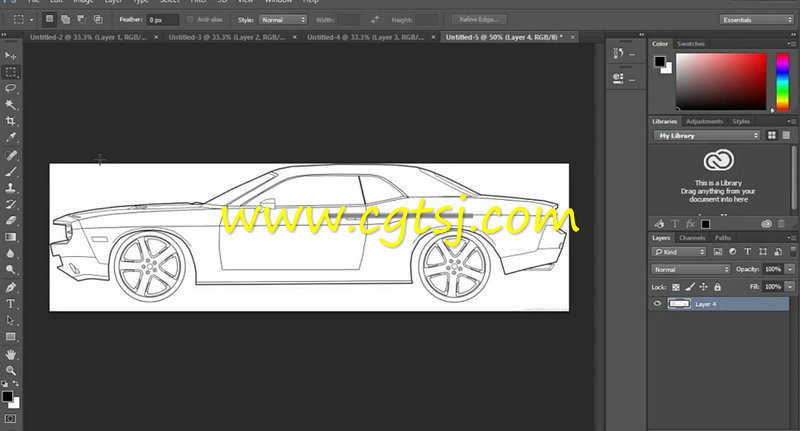Switch to the Untitled-2 document tab
This screenshot has height=431, width=800.
click(x=88, y=37)
